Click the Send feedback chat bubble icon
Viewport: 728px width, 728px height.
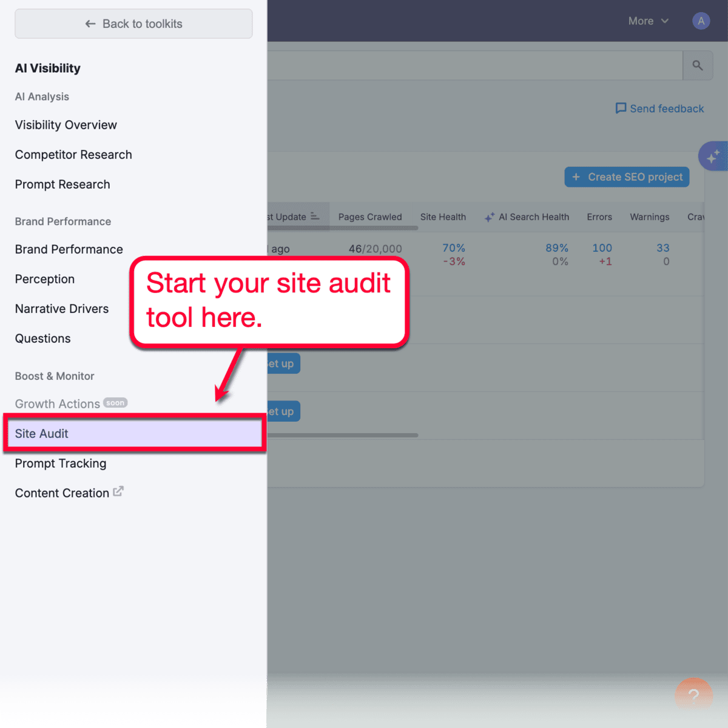tap(621, 108)
